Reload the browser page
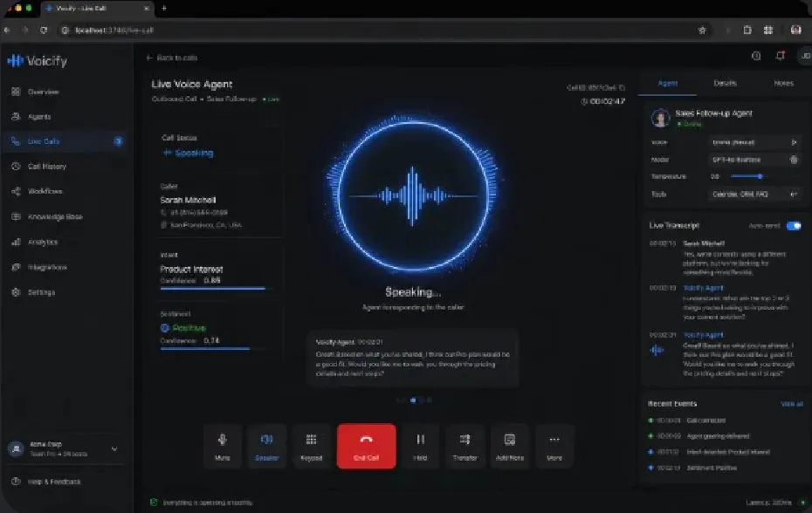The image size is (812, 513). pos(44,30)
